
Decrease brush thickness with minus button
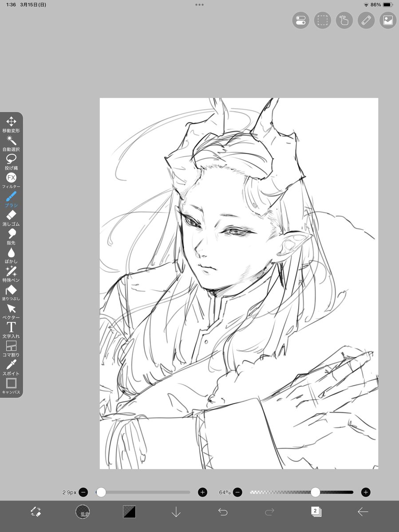[84, 492]
